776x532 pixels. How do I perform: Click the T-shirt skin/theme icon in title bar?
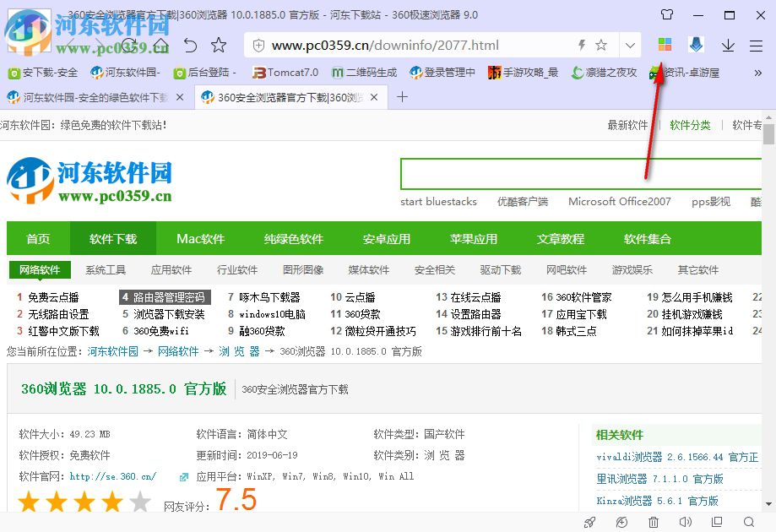click(666, 14)
